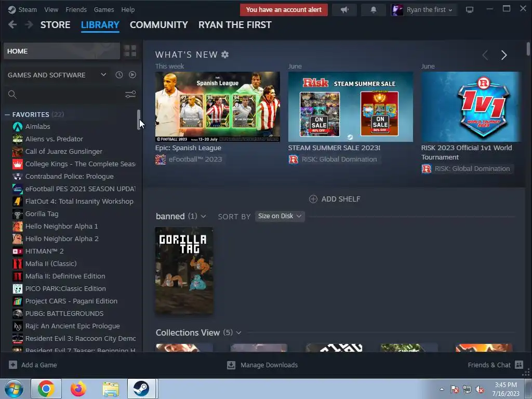Open Windows Explorer from the taskbar
532x399 pixels.
click(111, 389)
